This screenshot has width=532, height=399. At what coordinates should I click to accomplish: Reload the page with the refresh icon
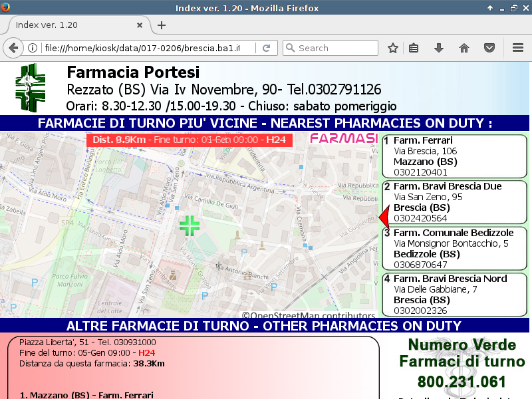click(x=266, y=48)
